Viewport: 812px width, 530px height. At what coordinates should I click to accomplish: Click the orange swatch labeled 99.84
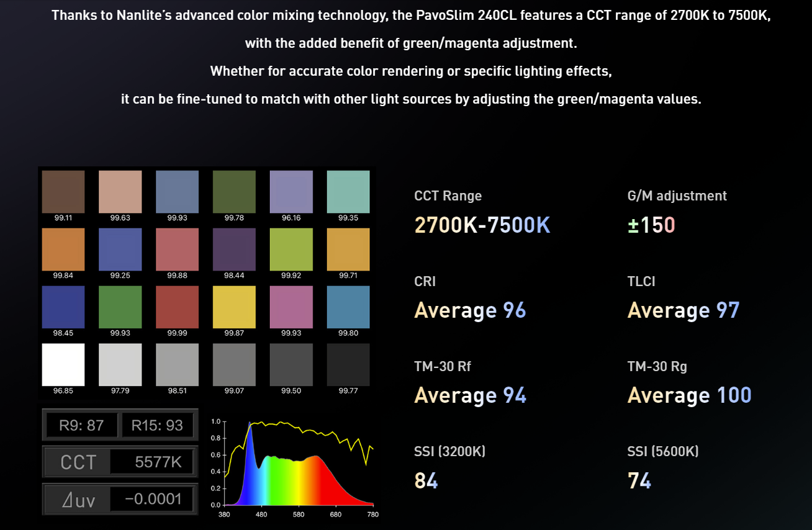click(63, 249)
